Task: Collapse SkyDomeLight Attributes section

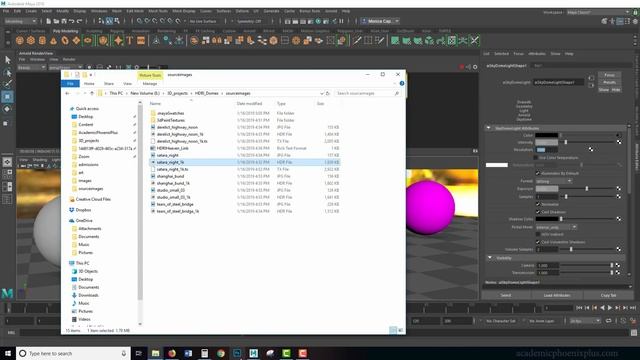Action: tap(488, 128)
